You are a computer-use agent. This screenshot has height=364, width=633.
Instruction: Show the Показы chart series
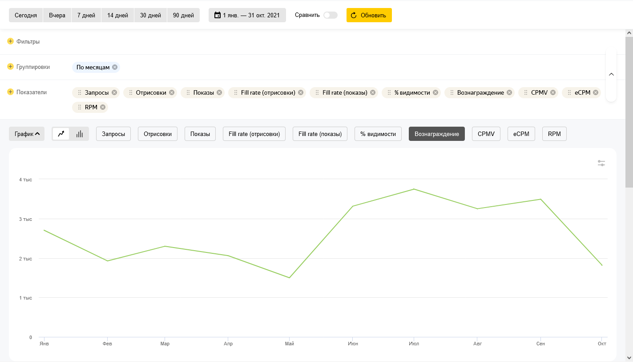pyautogui.click(x=200, y=134)
